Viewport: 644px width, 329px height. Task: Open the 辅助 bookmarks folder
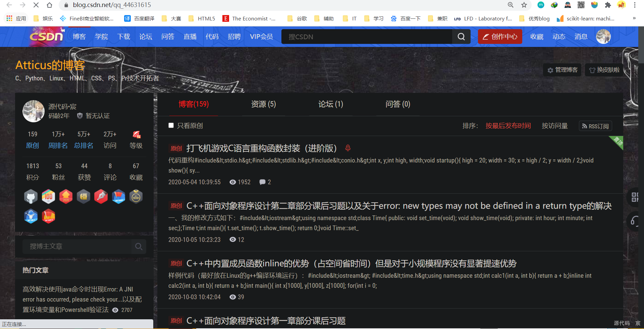[x=324, y=18]
